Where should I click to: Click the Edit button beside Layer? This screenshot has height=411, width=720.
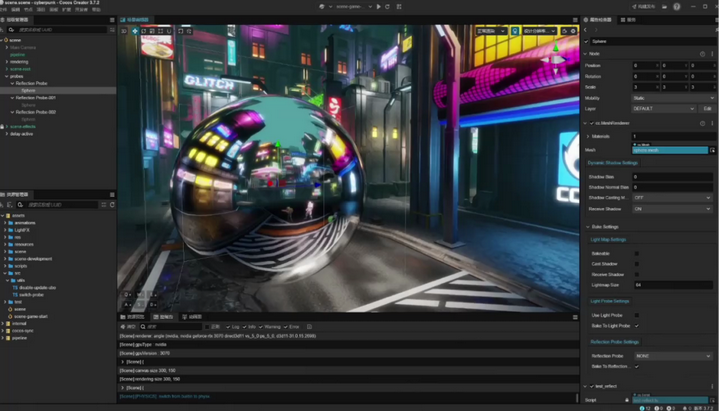pos(707,109)
